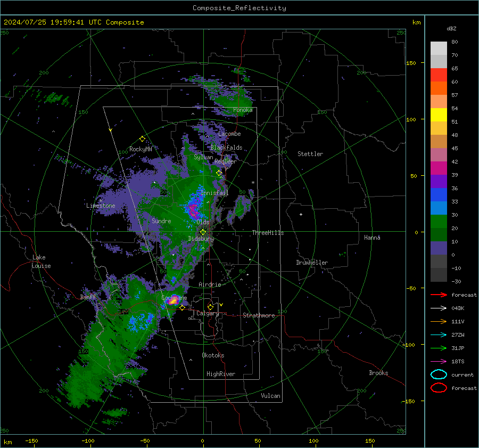Click yellow diamond at radar center above Didsbury
The image size is (479, 448).
pos(203,232)
